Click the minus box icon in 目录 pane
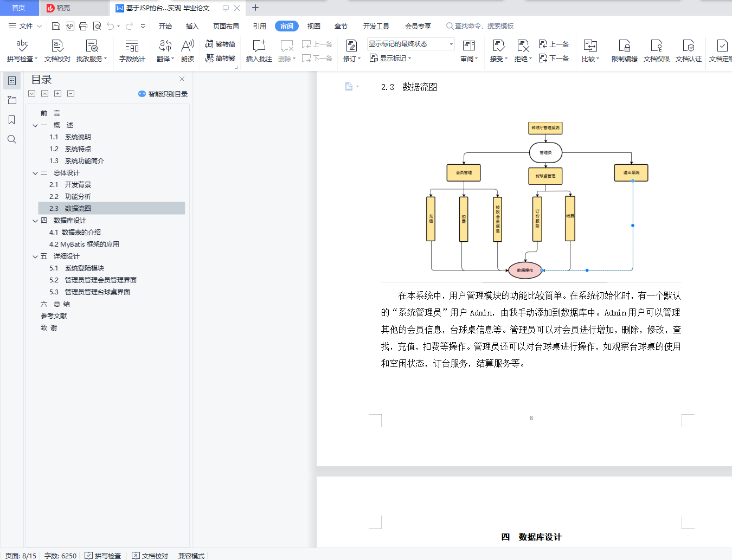This screenshot has height=560, width=732. pos(71,94)
